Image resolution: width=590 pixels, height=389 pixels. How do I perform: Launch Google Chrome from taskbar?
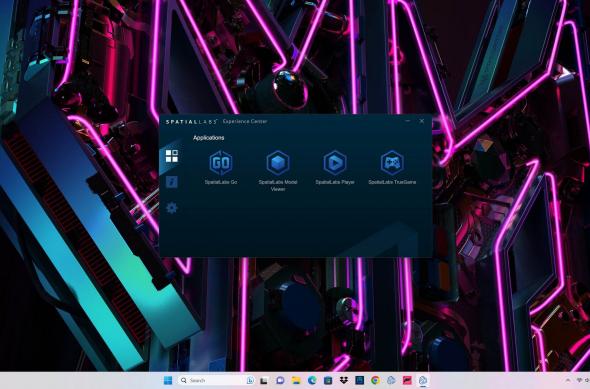point(375,381)
